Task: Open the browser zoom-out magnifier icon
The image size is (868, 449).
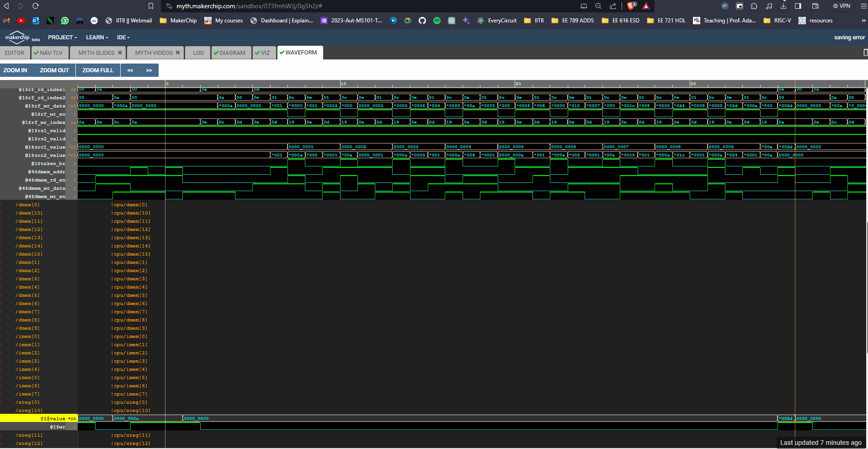Action: coord(598,6)
